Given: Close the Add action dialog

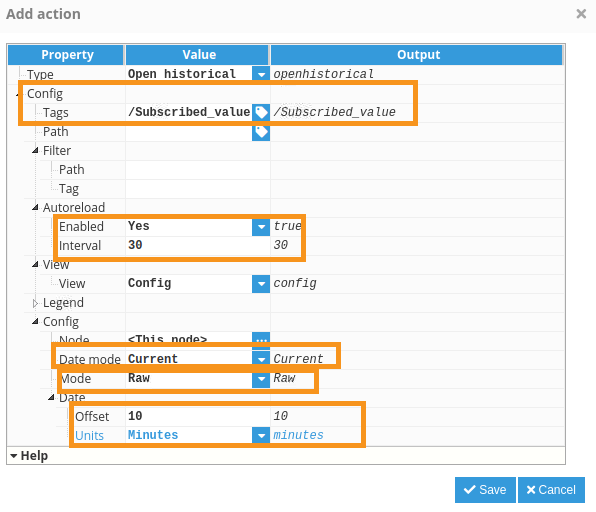Looking at the screenshot, I should [x=581, y=14].
